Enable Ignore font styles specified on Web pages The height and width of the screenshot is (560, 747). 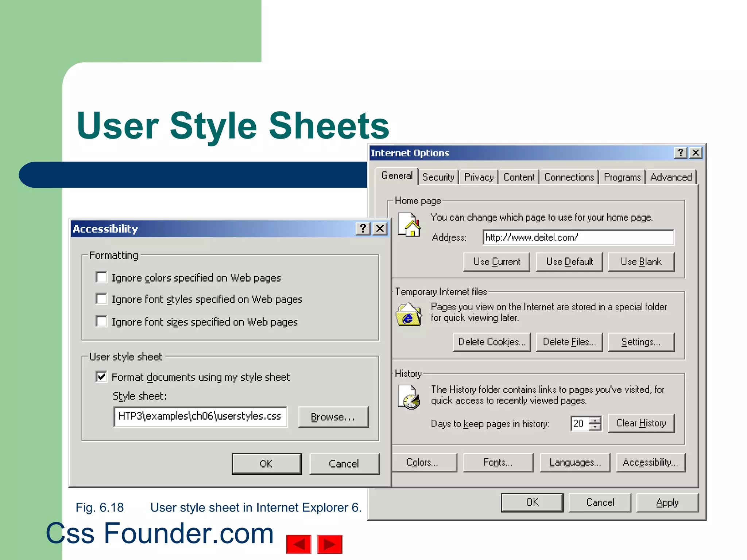pyautogui.click(x=101, y=299)
